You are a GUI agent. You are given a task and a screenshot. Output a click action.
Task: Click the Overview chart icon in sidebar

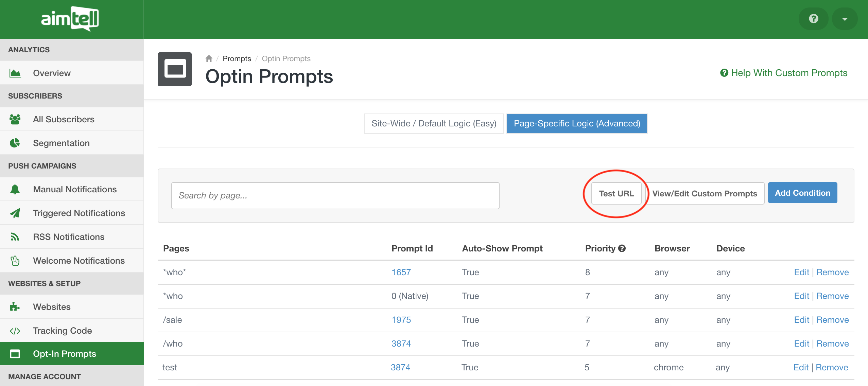15,73
